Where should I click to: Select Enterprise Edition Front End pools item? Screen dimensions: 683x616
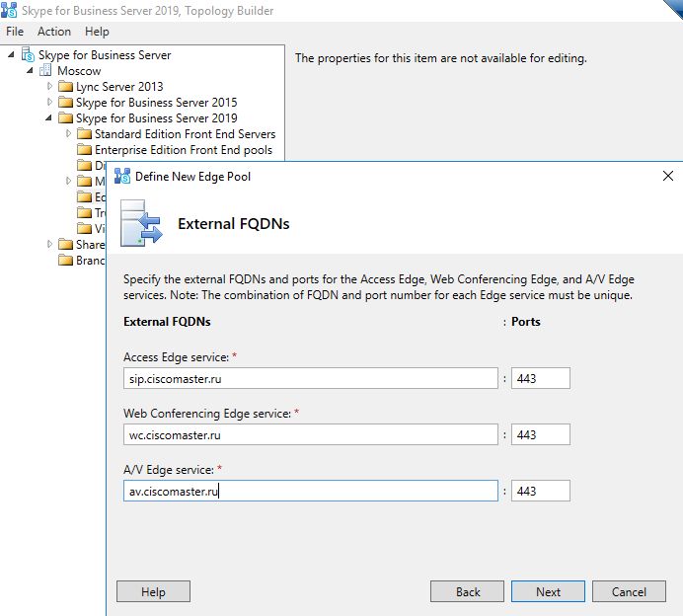pos(184,149)
